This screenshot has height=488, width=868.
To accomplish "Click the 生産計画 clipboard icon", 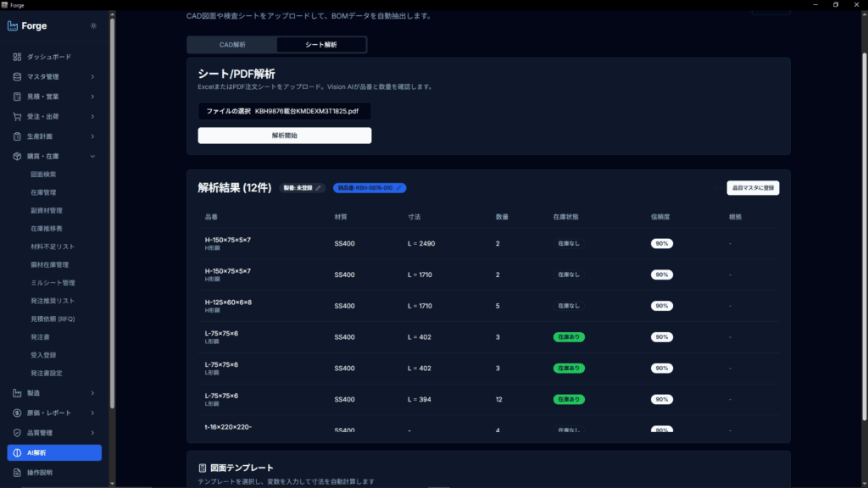I will [17, 136].
